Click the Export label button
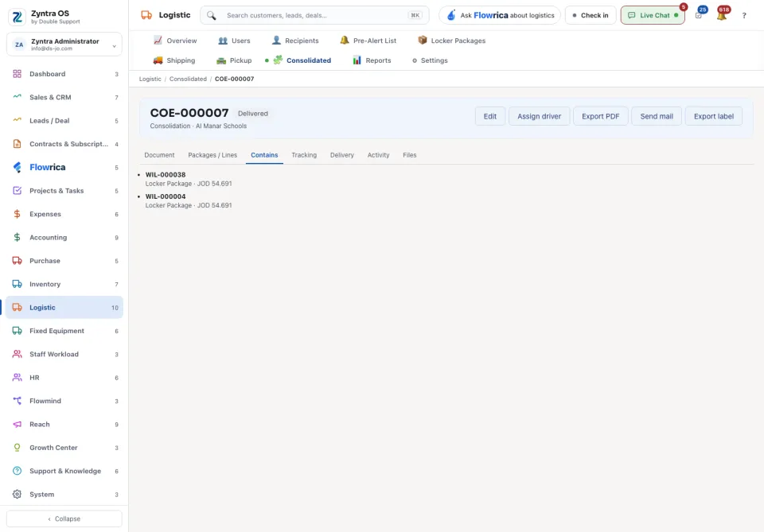The image size is (764, 532). [x=714, y=116]
